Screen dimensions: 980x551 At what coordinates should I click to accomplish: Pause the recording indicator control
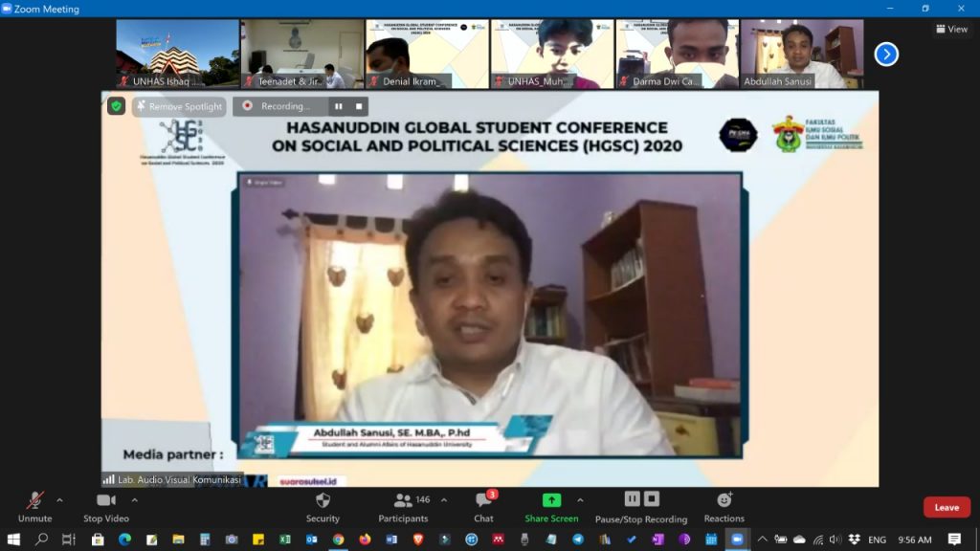(340, 106)
